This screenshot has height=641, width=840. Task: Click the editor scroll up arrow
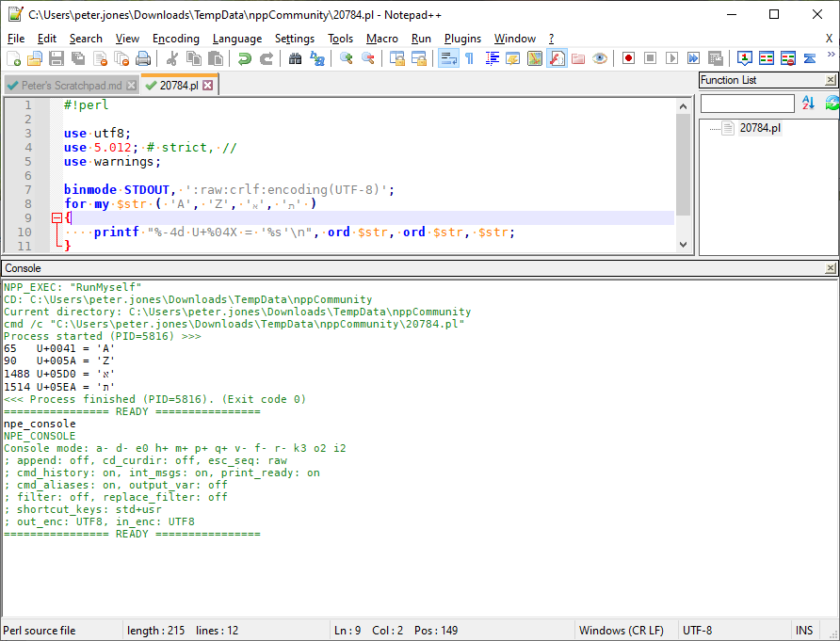(683, 106)
